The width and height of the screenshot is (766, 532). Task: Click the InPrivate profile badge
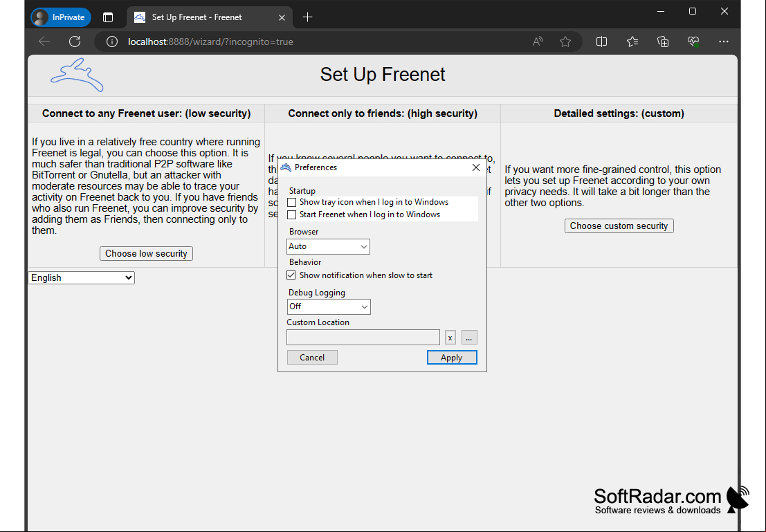point(61,17)
